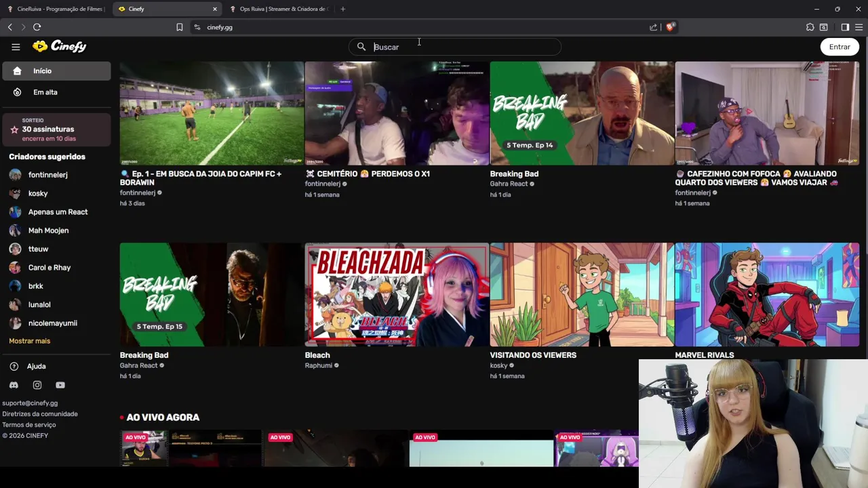This screenshot has height=488, width=868.
Task: Click the bookmark icon in address bar
Action: tap(179, 27)
